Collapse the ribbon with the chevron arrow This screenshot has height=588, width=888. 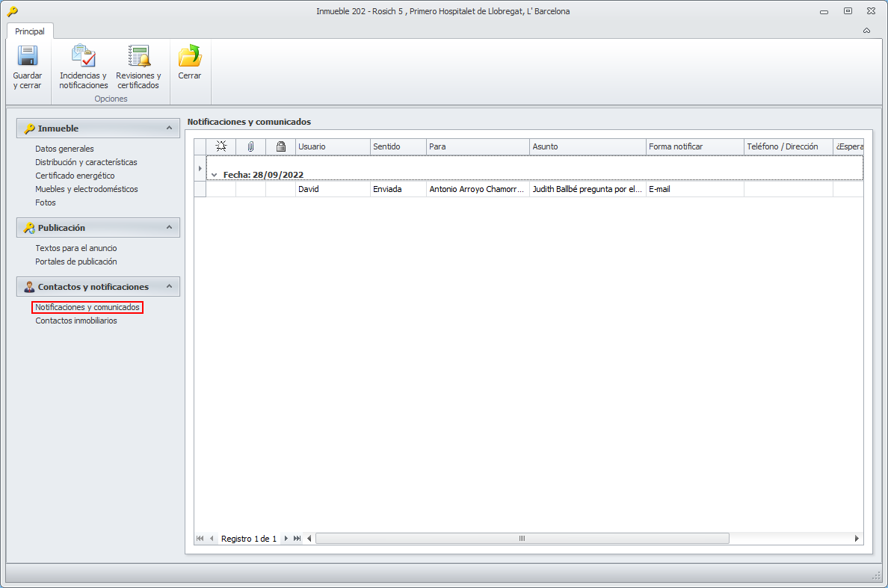pos(866,31)
